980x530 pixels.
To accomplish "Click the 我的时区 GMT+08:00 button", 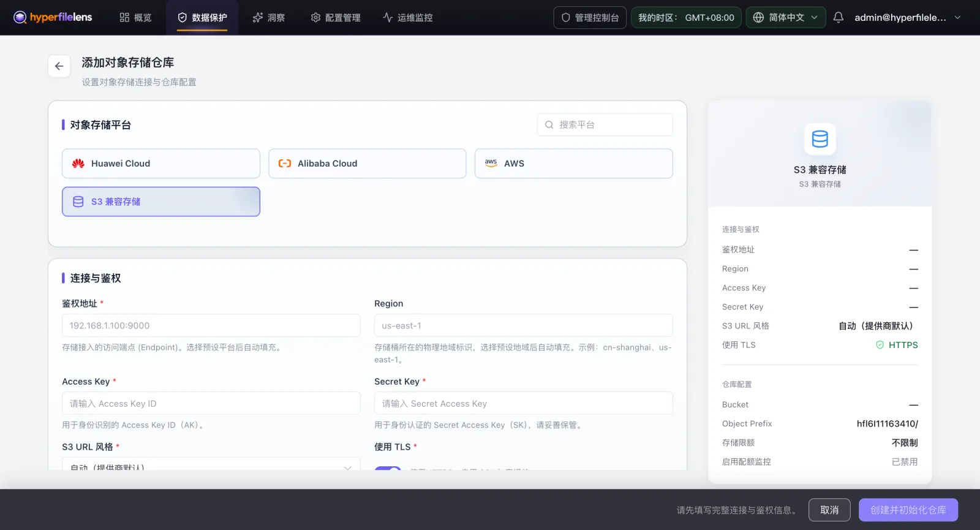I will click(686, 18).
